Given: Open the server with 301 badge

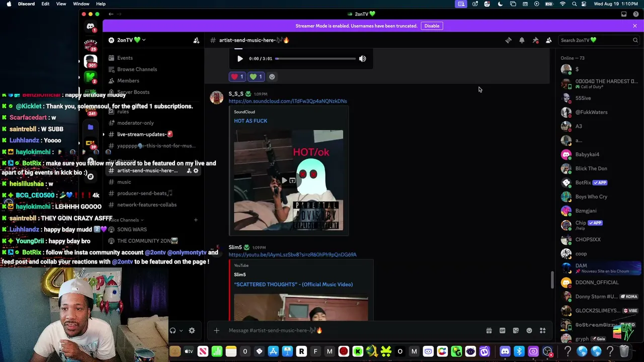Looking at the screenshot, I should pyautogui.click(x=91, y=60).
